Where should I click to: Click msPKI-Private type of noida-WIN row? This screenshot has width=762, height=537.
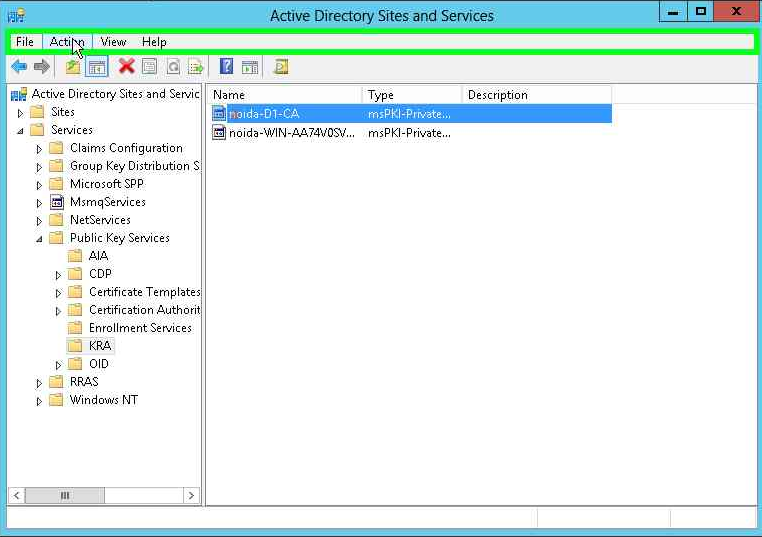[409, 133]
